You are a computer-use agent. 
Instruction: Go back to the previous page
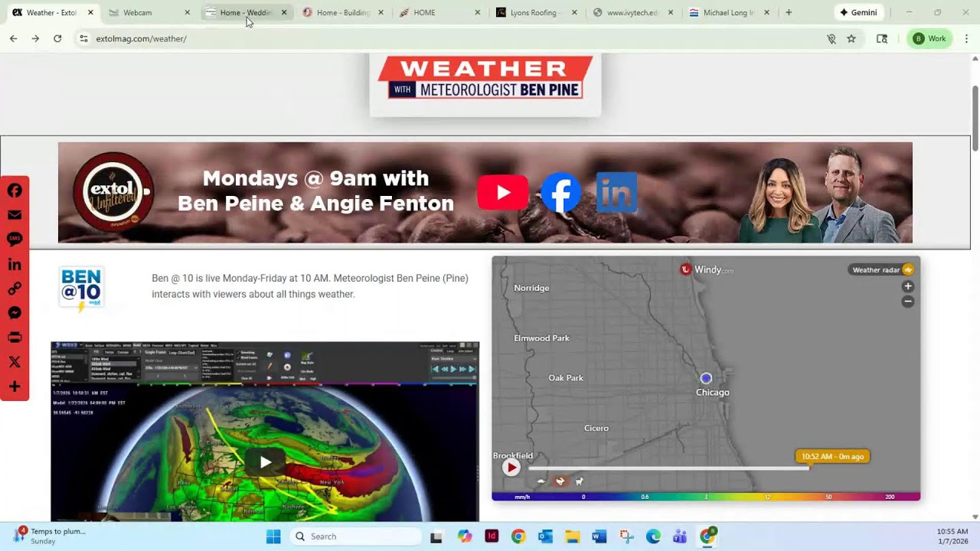tap(13, 38)
